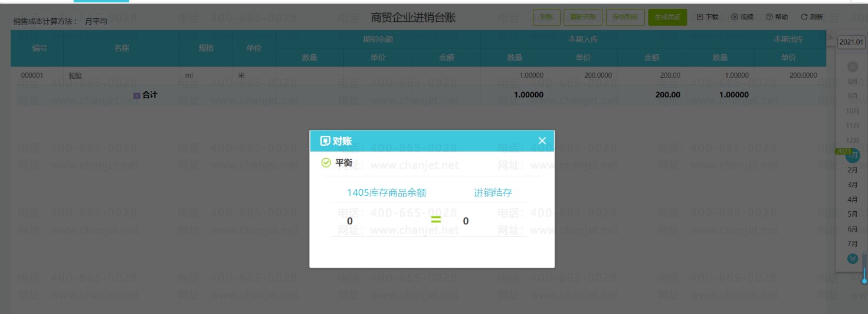Click the 名称 column header
Image resolution: width=868 pixels, height=314 pixels.
click(122, 48)
